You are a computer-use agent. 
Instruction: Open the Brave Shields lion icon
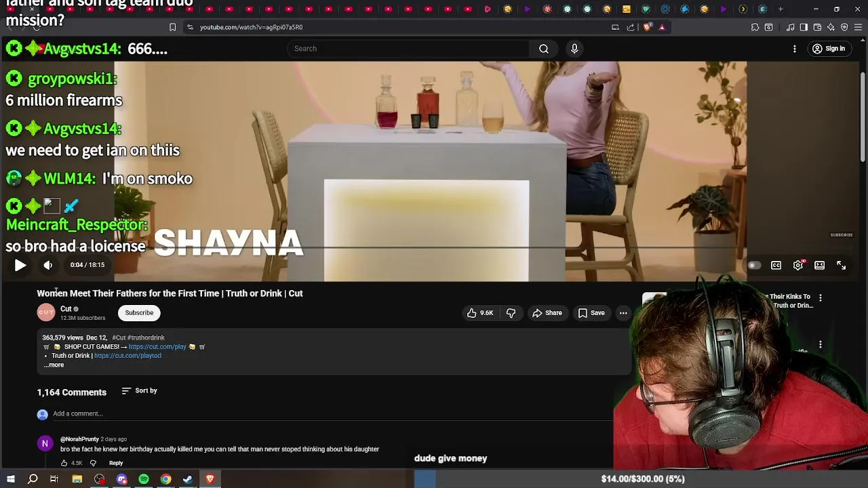[x=647, y=27]
